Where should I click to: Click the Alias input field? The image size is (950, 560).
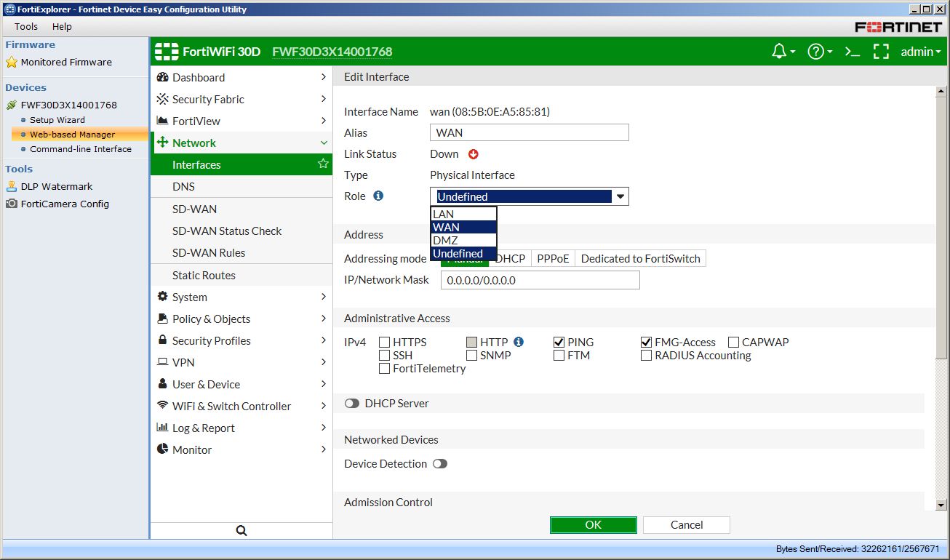pos(530,132)
